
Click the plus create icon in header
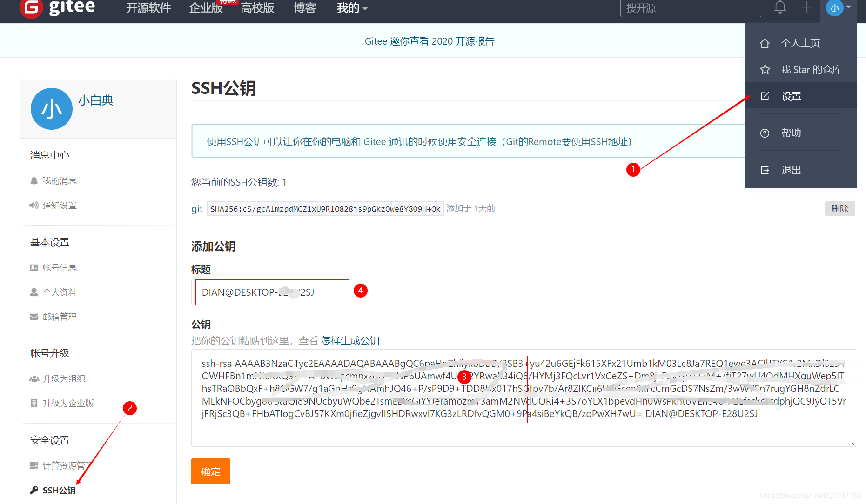pos(806,8)
